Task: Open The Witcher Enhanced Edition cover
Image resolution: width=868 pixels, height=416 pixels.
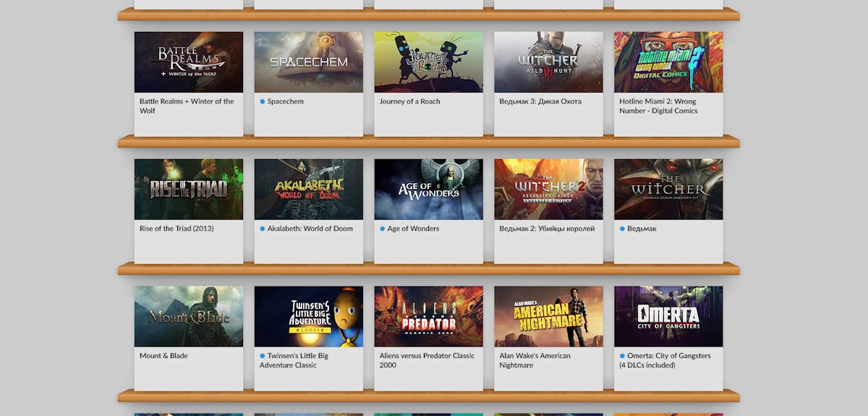Action: tap(669, 190)
